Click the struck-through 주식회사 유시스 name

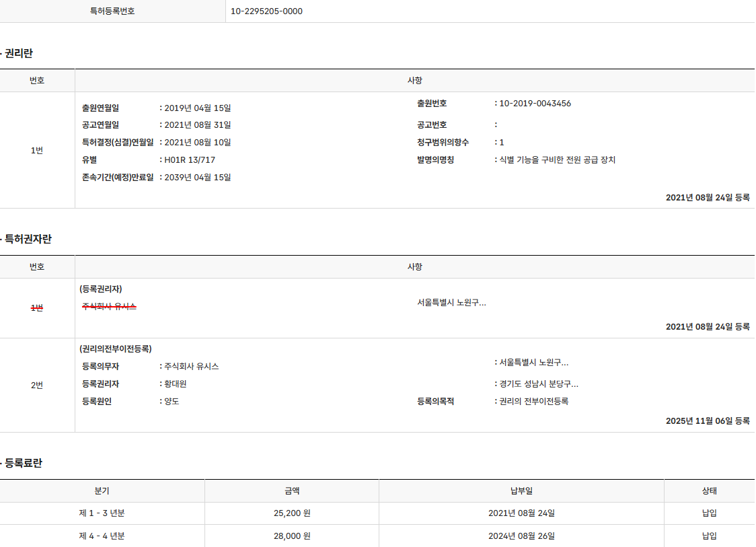point(109,307)
